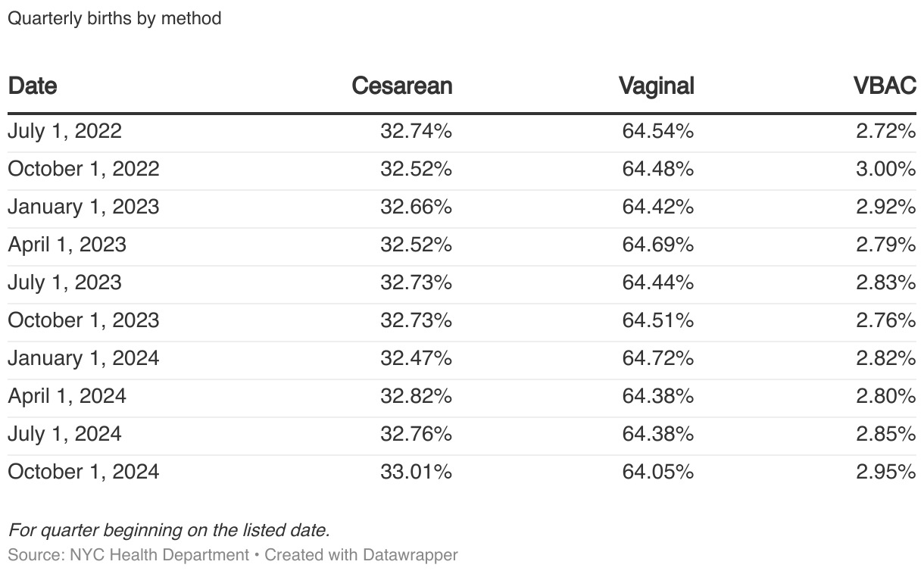Click the VBAC column header
Screen dimensions: 924x574
pos(885,86)
